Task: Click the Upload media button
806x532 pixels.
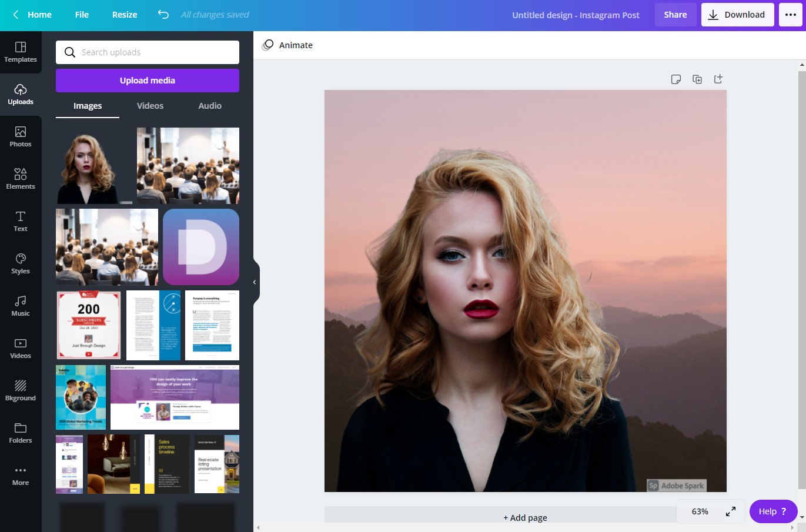Action: tap(147, 81)
